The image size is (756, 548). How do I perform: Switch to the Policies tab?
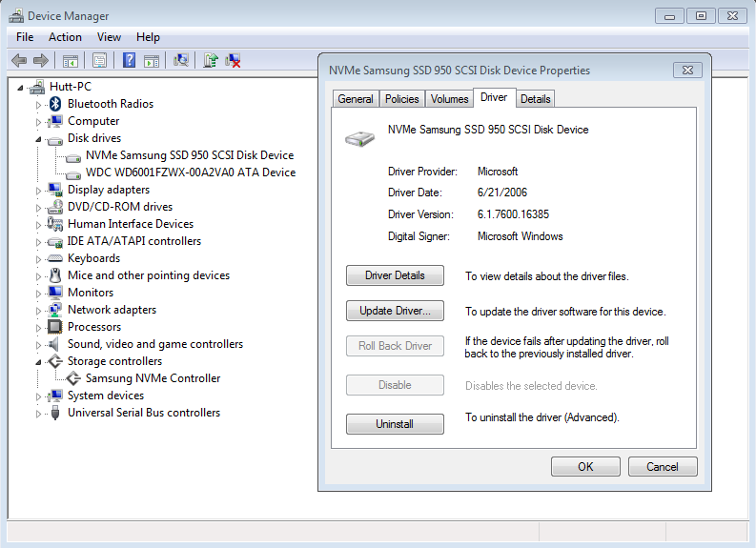tap(401, 99)
